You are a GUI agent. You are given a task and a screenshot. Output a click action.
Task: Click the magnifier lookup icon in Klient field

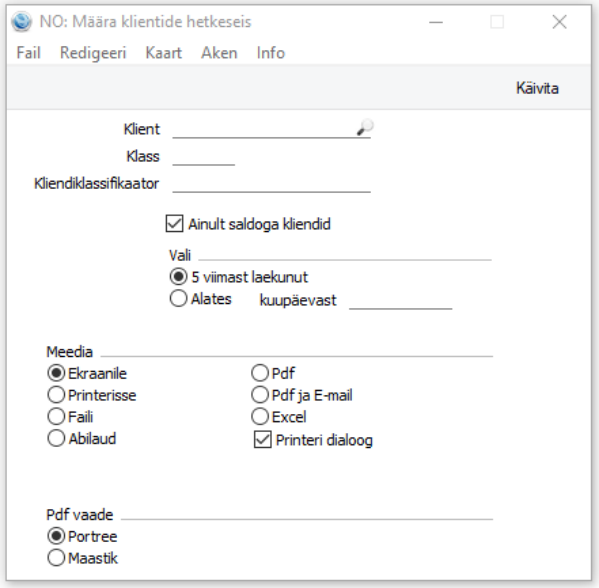[x=365, y=127]
